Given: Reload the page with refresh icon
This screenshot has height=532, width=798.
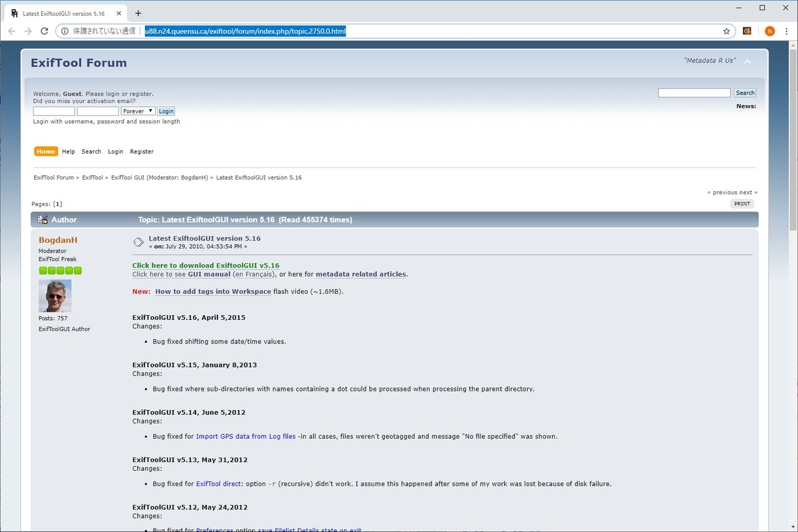Looking at the screenshot, I should [x=45, y=31].
